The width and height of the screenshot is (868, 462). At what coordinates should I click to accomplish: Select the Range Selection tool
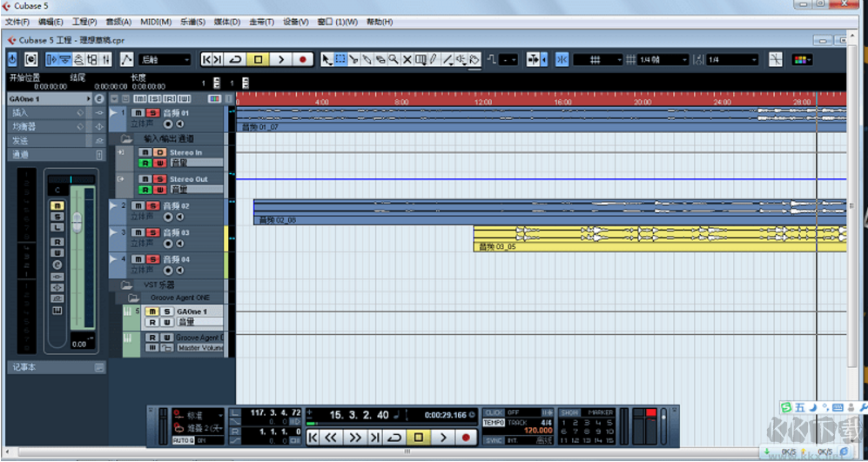340,59
